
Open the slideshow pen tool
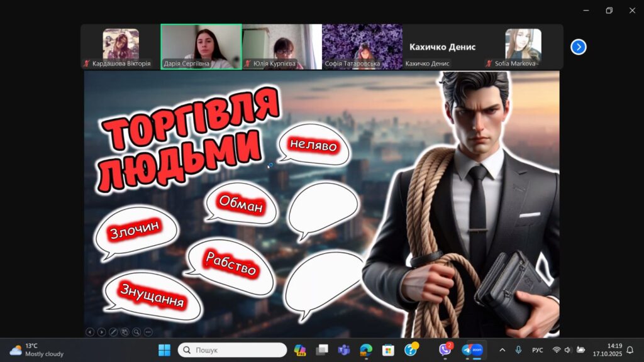pos(113,332)
